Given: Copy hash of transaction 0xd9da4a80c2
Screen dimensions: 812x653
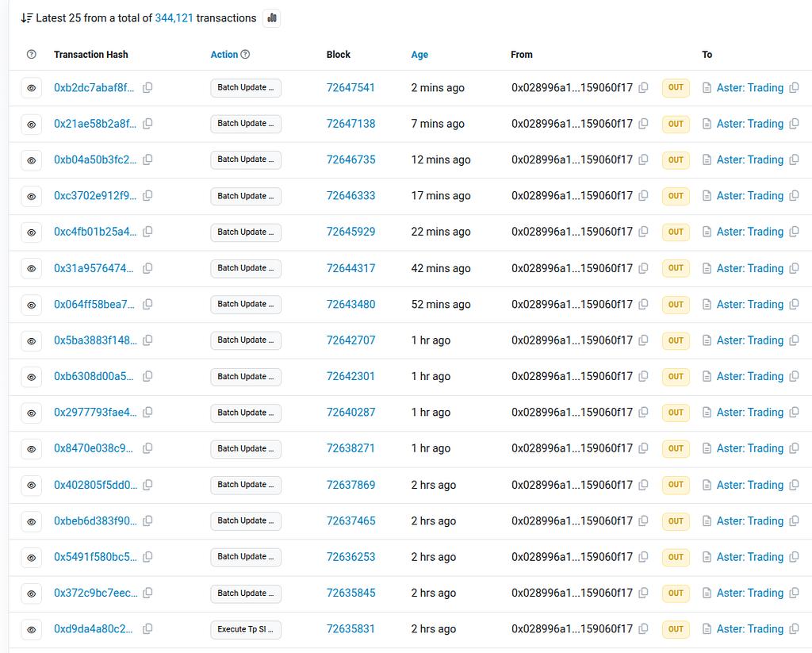Looking at the screenshot, I should click(147, 629).
